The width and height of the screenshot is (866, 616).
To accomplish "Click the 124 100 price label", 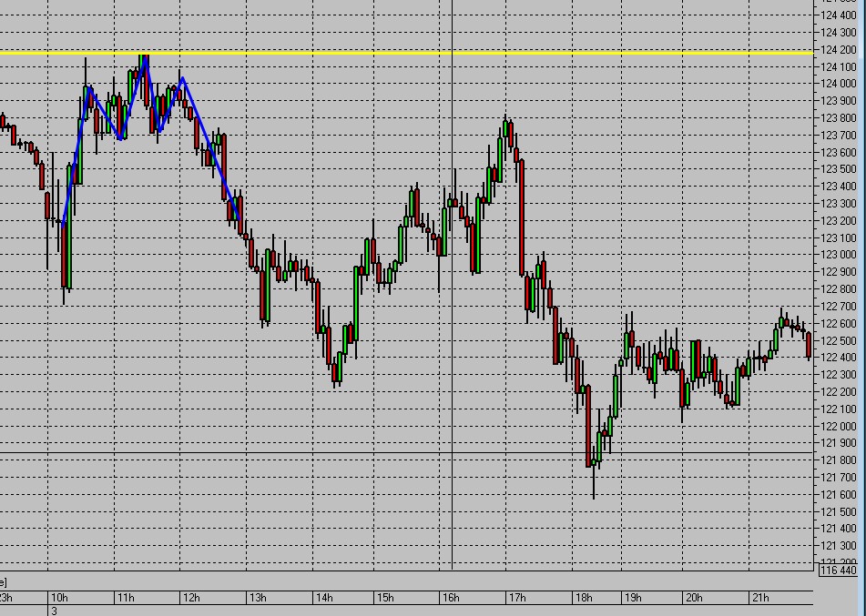I will click(x=838, y=67).
